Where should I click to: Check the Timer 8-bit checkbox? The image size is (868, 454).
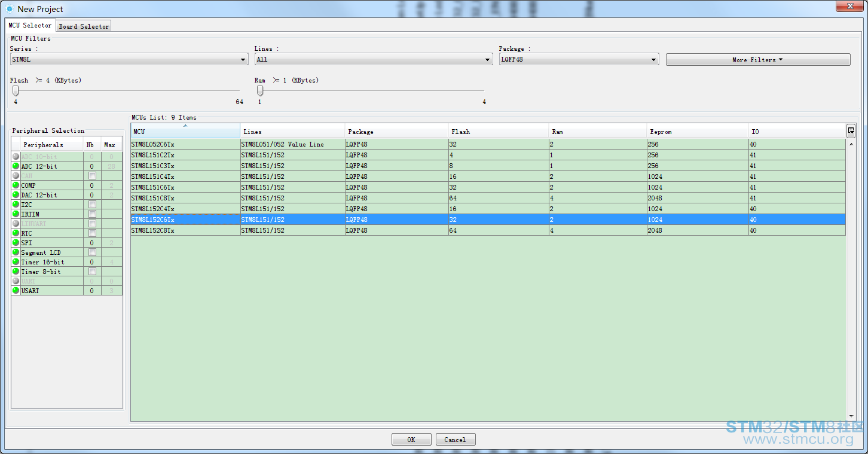pyautogui.click(x=92, y=272)
